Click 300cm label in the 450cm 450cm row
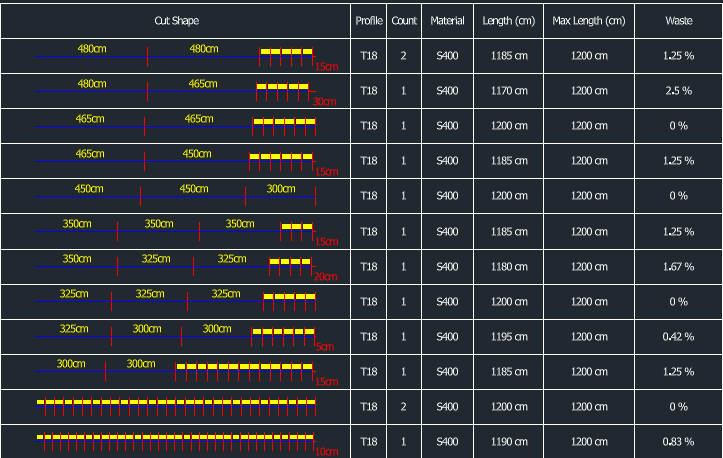 coord(281,189)
